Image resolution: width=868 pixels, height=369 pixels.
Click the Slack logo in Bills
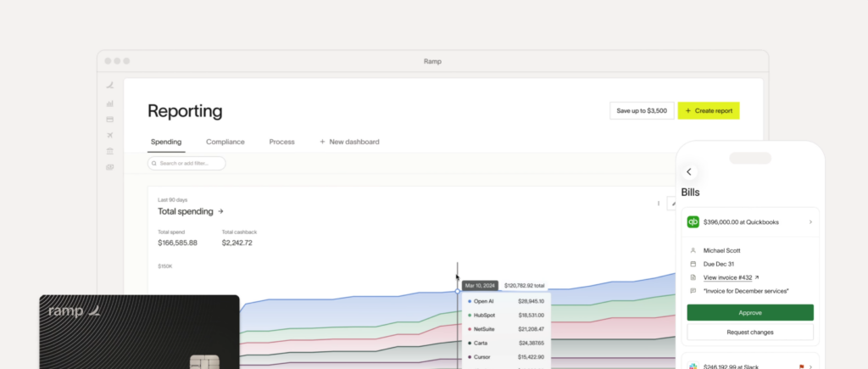click(x=693, y=366)
